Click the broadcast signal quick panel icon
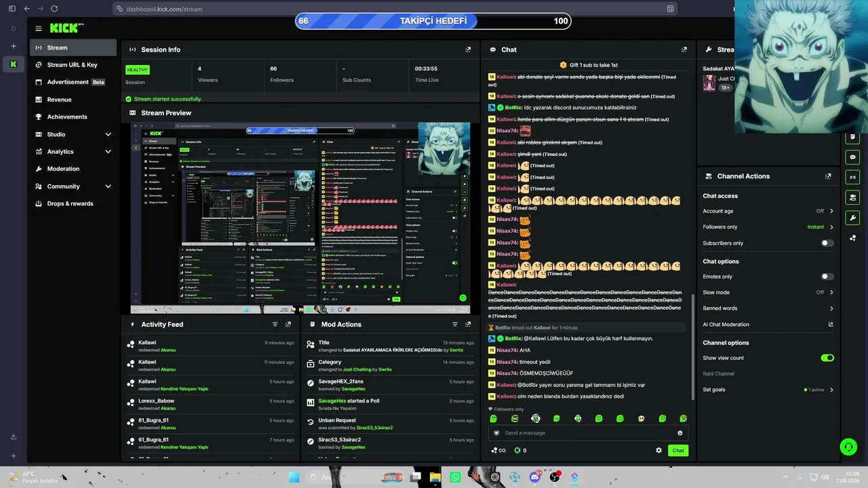Viewport: 868px width, 488px height. (x=853, y=178)
